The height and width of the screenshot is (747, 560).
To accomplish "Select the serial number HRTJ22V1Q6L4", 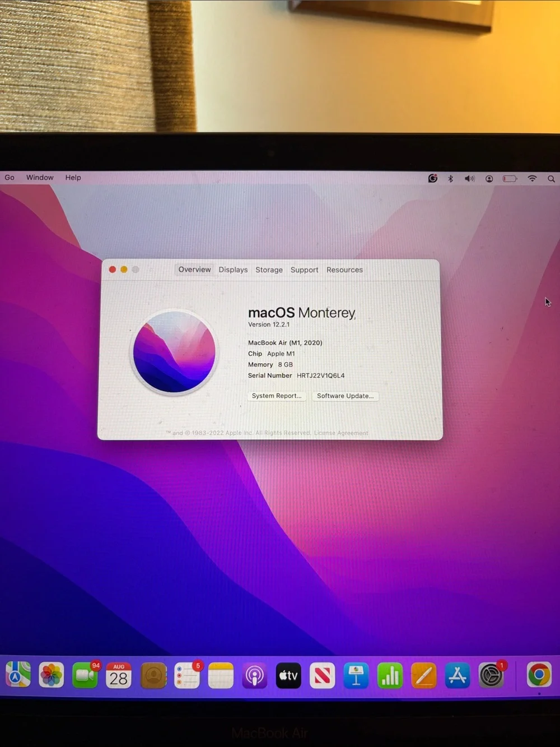I will click(320, 375).
